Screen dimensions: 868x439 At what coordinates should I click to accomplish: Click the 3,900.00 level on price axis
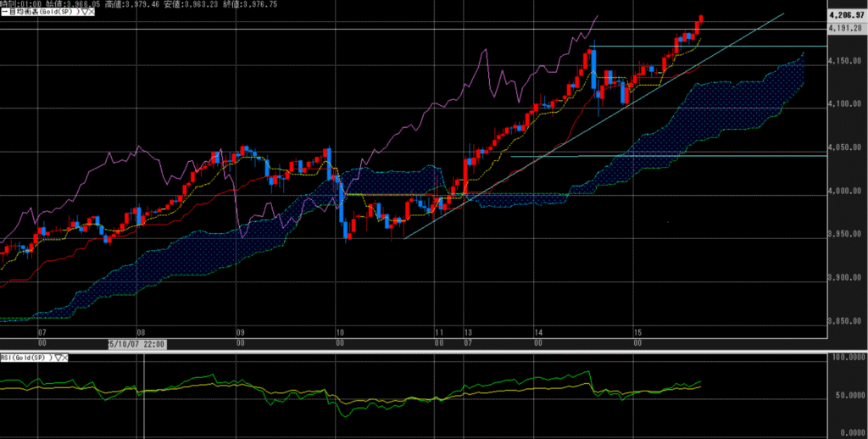tap(845, 279)
